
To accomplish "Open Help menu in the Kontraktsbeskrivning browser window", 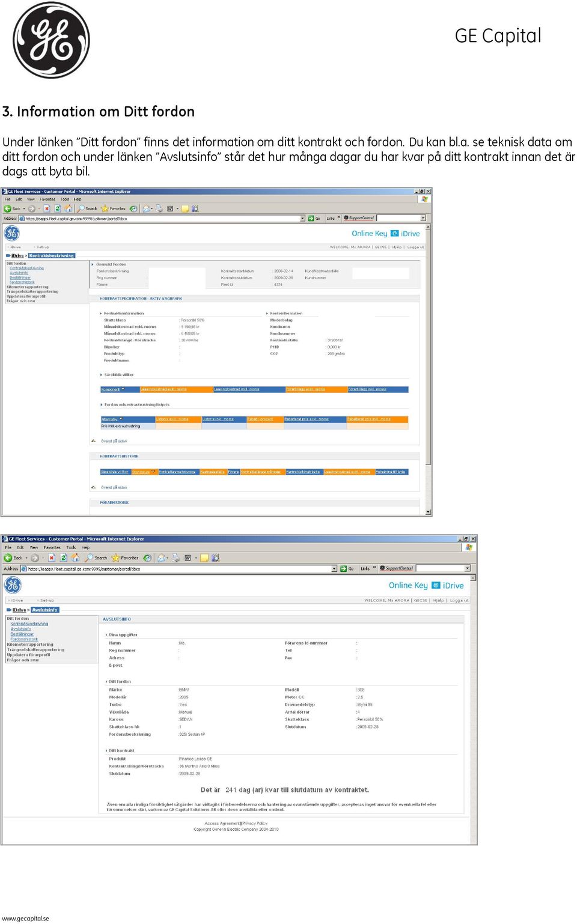I will coord(78,199).
